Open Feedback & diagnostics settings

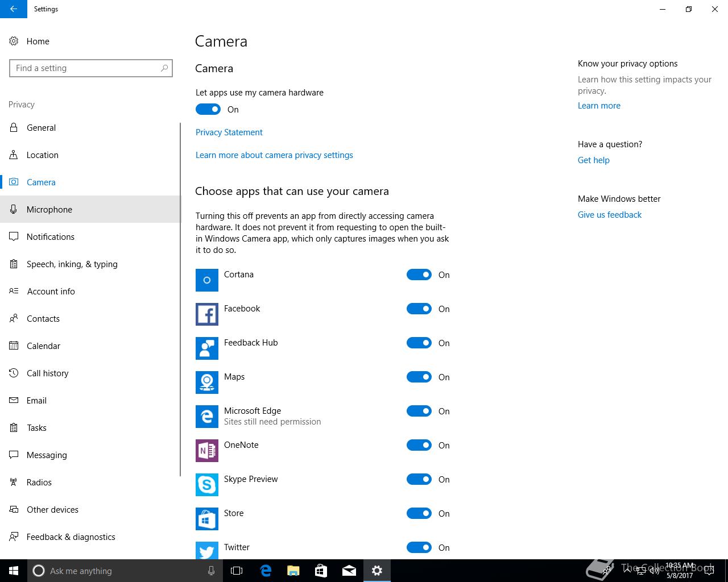tap(90, 537)
